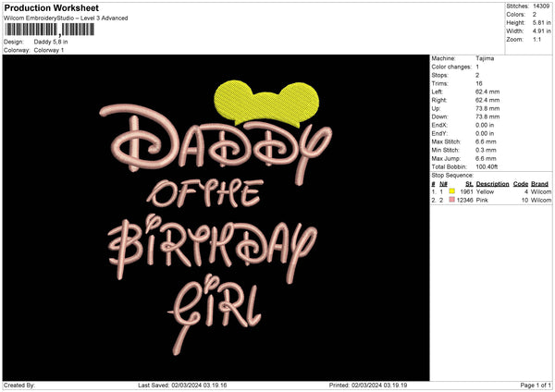This screenshot has height=392, width=555.
Task: Click the Brand column header
Action: pyautogui.click(x=539, y=184)
